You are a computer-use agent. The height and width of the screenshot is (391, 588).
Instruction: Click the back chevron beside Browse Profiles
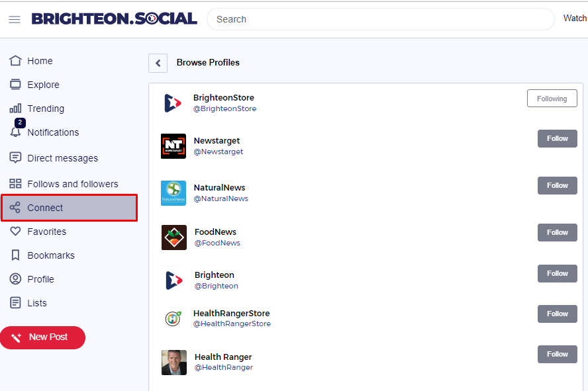tap(158, 63)
